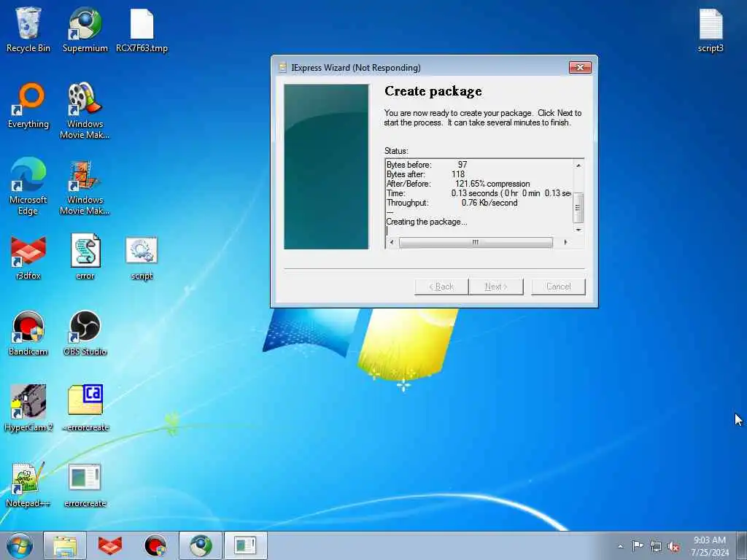Open the Recycle Bin desktop icon
Viewport: 747px width, 560px height.
pyautogui.click(x=28, y=29)
